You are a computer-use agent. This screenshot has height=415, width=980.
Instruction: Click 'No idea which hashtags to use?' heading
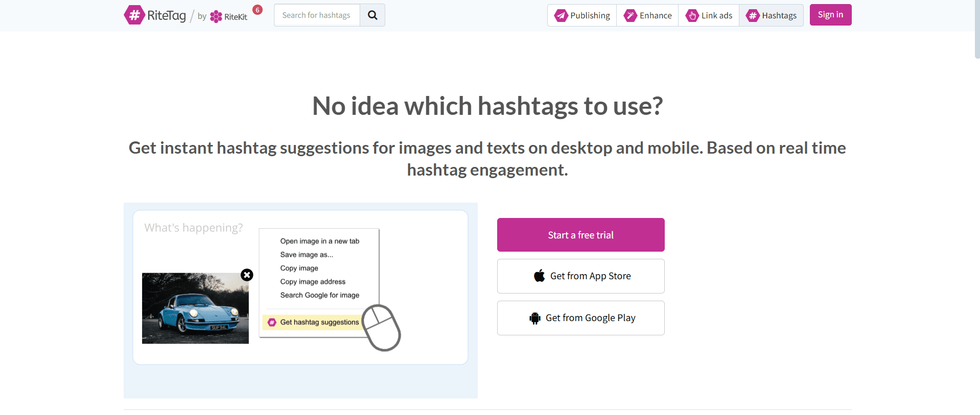point(487,106)
